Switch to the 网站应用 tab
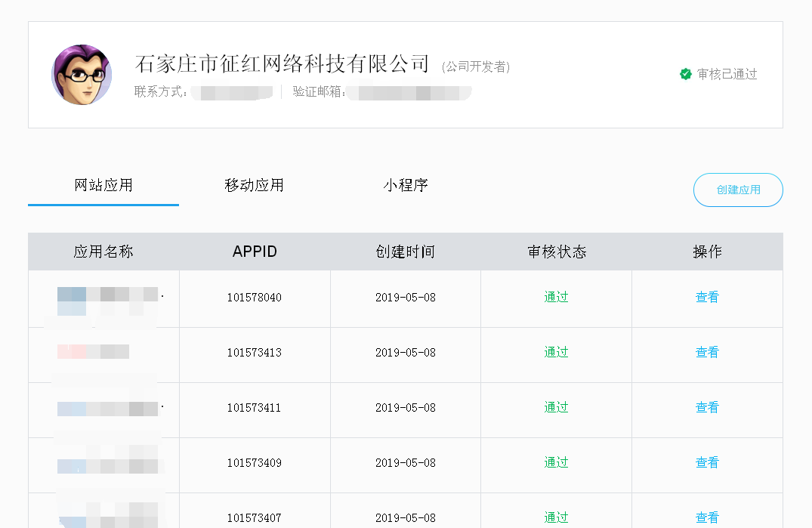The image size is (812, 528). click(x=103, y=185)
